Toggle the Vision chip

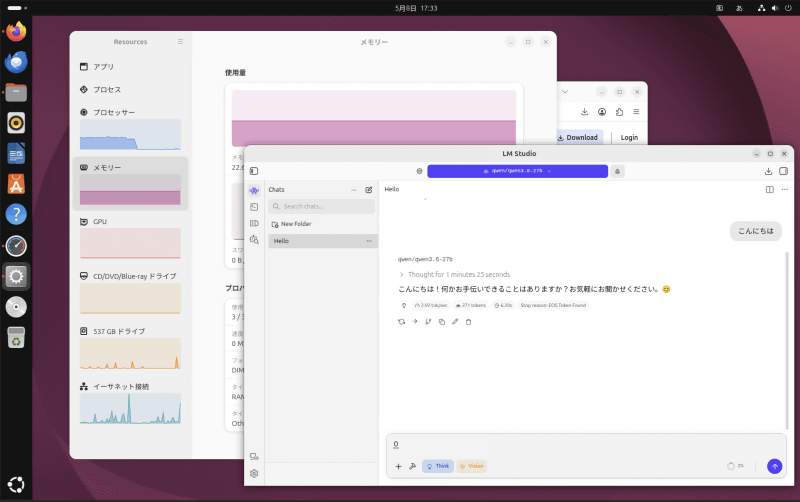pyautogui.click(x=471, y=466)
